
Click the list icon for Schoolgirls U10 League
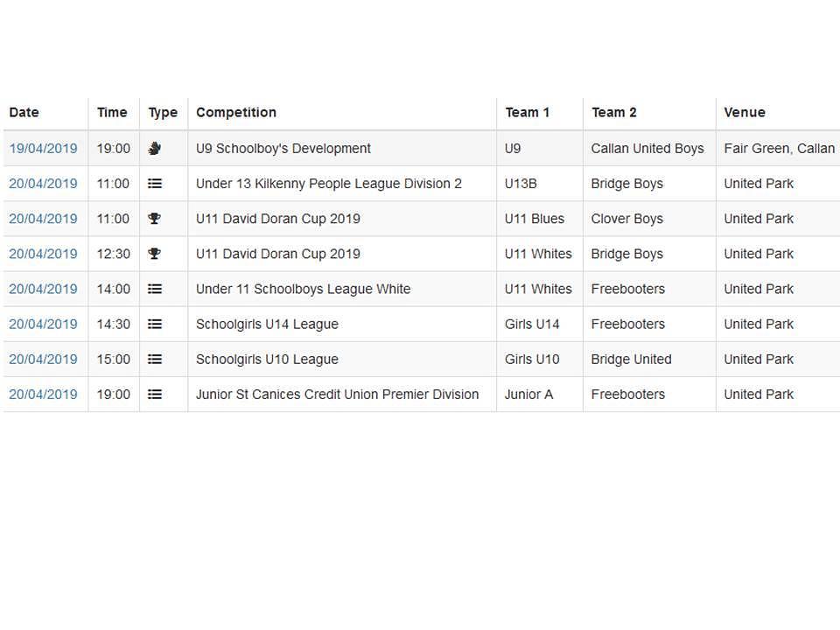click(154, 360)
